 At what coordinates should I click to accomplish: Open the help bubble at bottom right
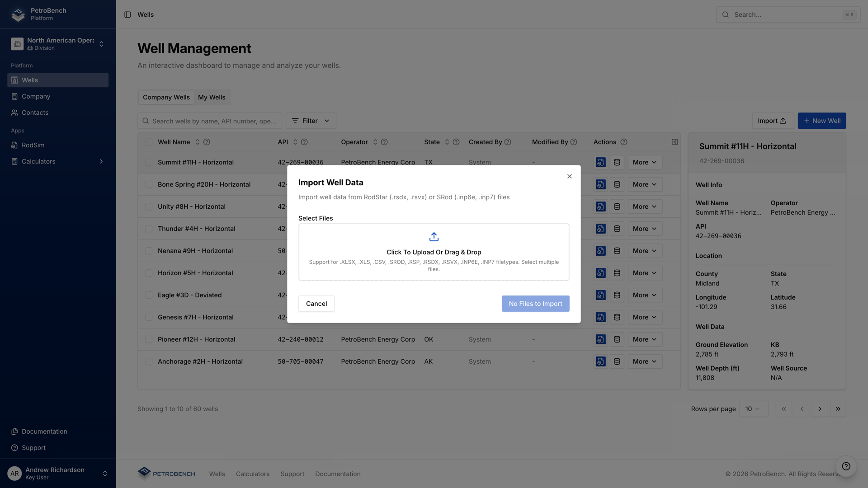[x=846, y=466]
